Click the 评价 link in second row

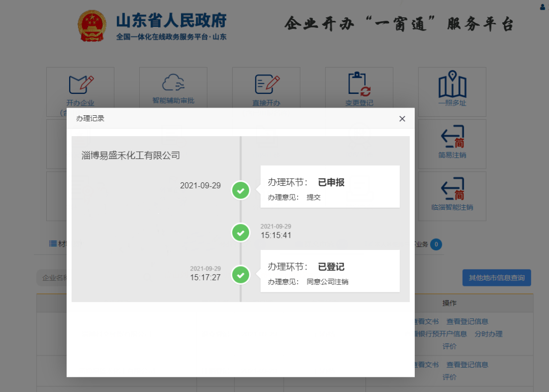pyautogui.click(x=449, y=377)
